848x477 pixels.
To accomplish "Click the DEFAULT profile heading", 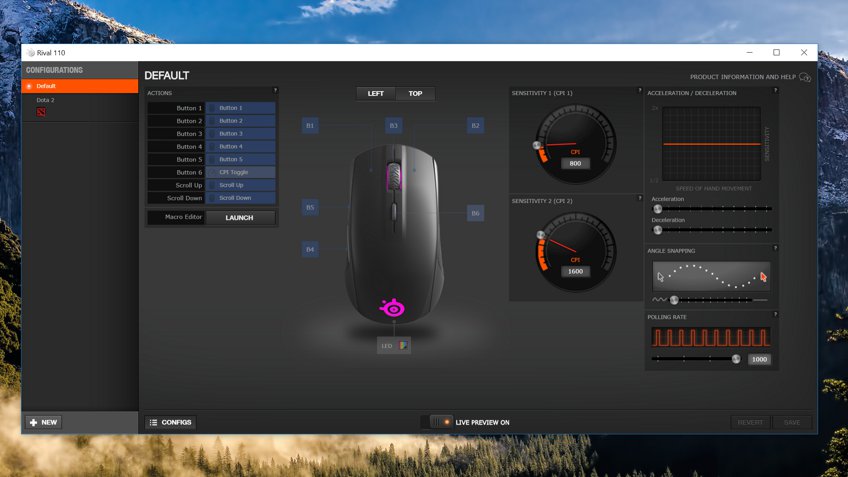I will pyautogui.click(x=167, y=76).
